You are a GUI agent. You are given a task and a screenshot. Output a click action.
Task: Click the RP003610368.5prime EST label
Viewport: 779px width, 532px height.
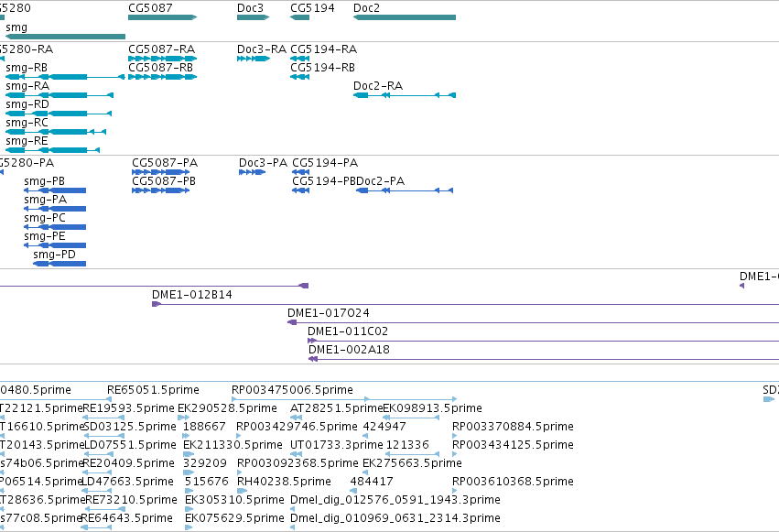click(513, 482)
